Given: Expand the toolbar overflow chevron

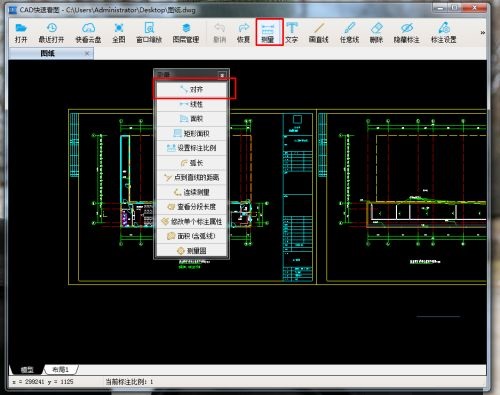Looking at the screenshot, I should click(x=482, y=33).
